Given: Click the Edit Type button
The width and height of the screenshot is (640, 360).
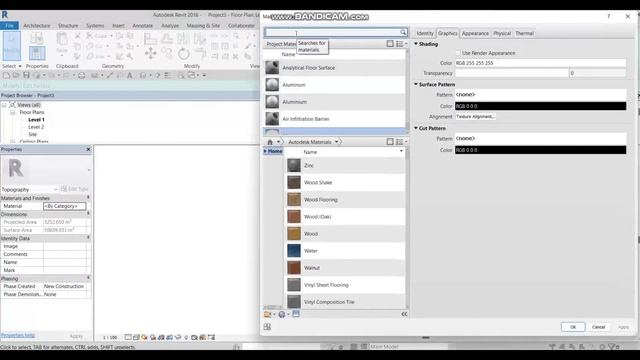Looking at the screenshot, I should [75, 189].
